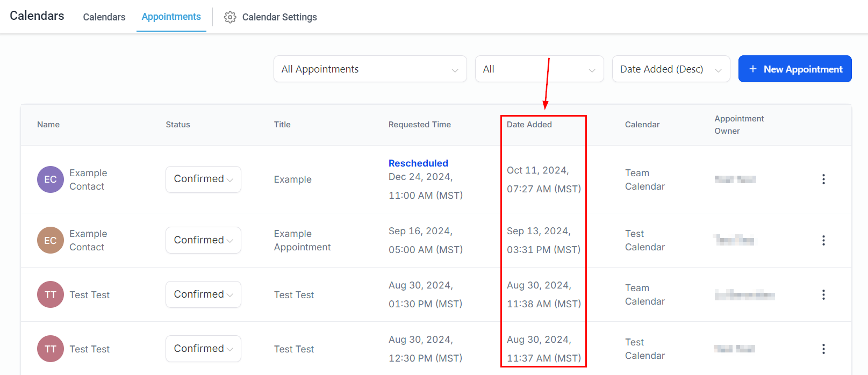Change Confirmed status in first appointment row
Viewport: 868px width, 375px height.
(x=203, y=179)
